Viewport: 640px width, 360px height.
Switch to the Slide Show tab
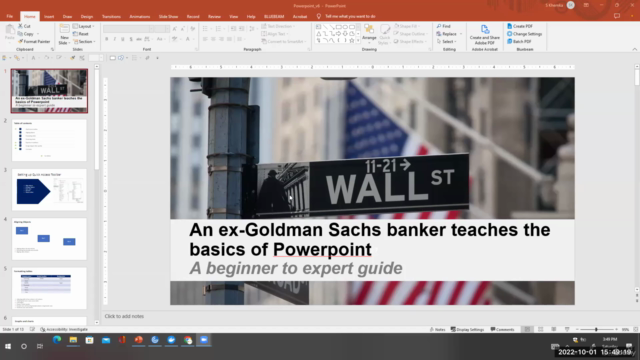tap(168, 17)
